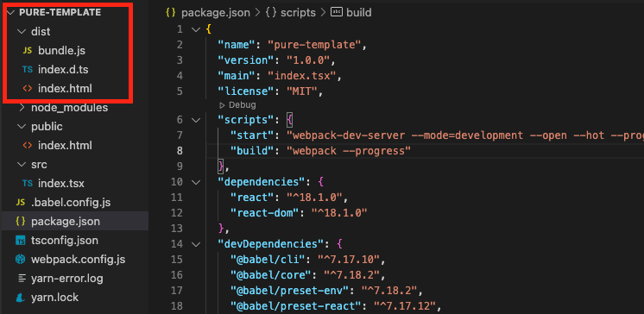This screenshot has height=314, width=644.
Task: Select the PURE-TEMPLATE explorer header
Action: (x=60, y=13)
